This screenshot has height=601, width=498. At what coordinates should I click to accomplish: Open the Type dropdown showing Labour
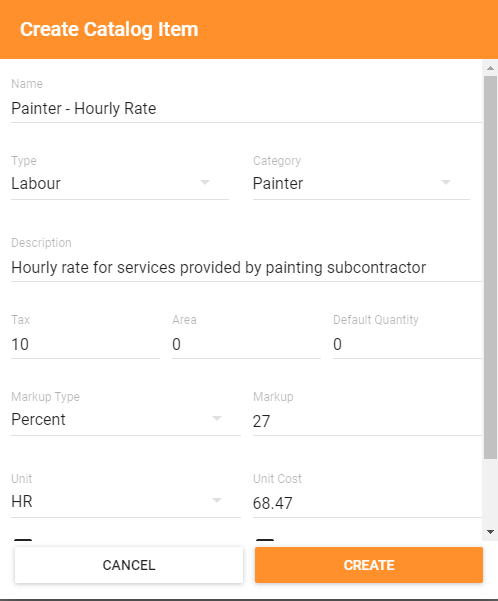coord(120,184)
